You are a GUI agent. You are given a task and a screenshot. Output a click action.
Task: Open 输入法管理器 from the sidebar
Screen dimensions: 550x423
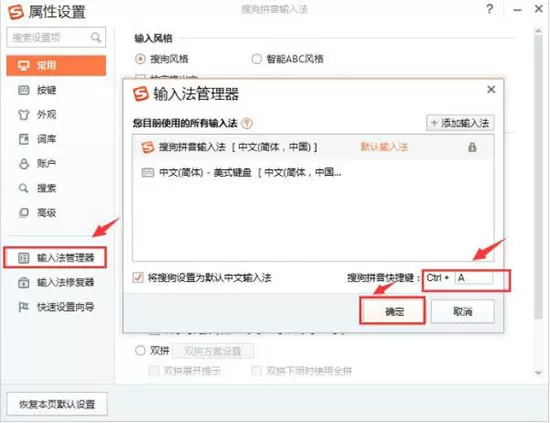coord(55,258)
